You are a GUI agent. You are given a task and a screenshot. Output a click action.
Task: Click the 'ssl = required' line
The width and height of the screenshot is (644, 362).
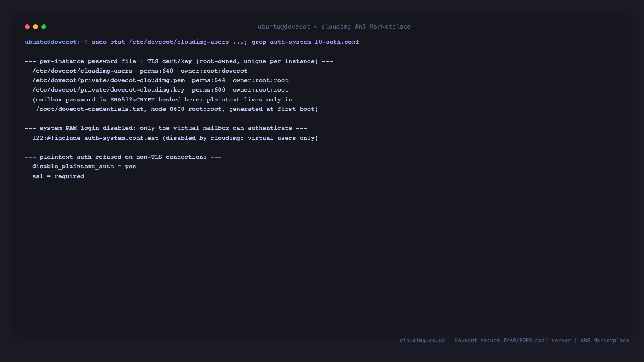pyautogui.click(x=58, y=176)
